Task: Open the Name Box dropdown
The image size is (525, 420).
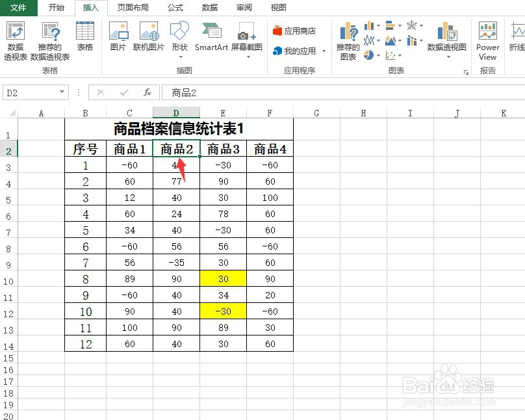Action: point(63,92)
